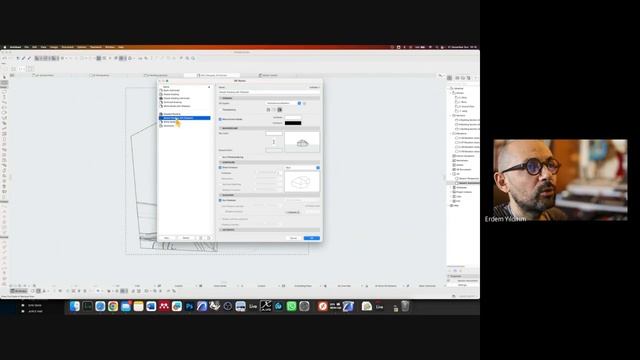
Task: Select the highlighted style in list
Action: click(184, 118)
